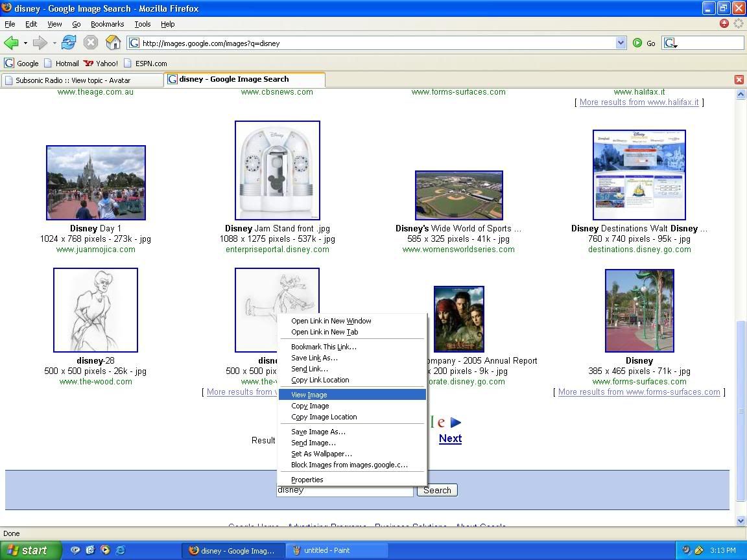The image size is (747, 560).
Task: Choose Send Image from context menu
Action: click(x=352, y=443)
